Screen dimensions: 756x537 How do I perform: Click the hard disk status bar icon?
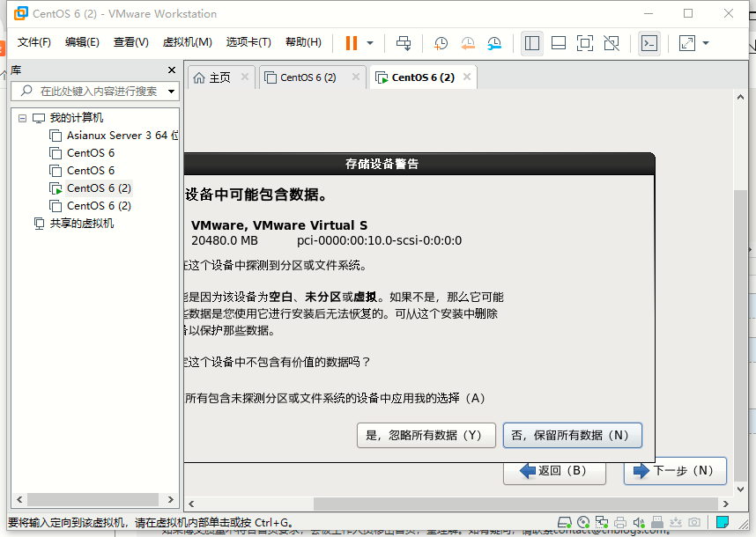[565, 523]
